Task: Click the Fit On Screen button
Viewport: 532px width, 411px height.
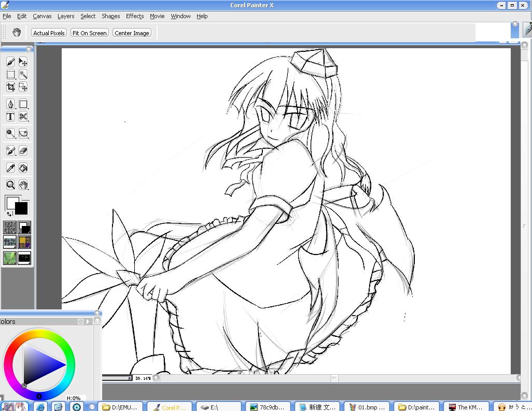Action: [x=90, y=33]
